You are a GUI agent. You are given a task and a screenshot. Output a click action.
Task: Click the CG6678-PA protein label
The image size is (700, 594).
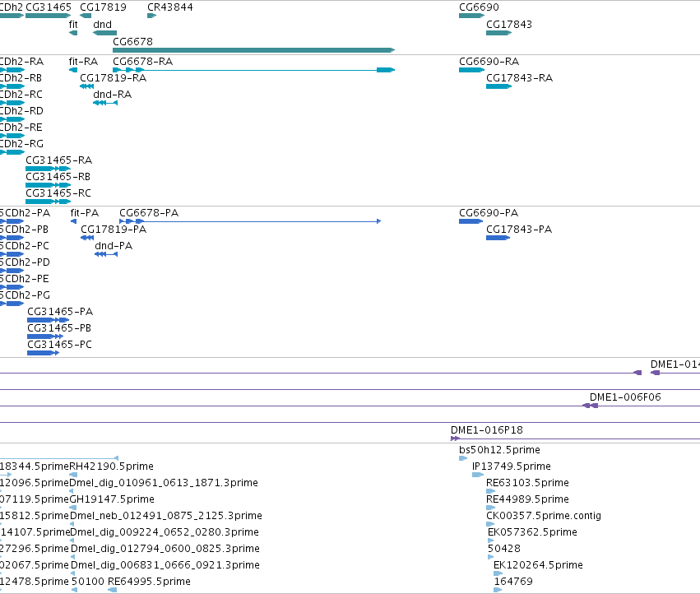click(x=149, y=212)
